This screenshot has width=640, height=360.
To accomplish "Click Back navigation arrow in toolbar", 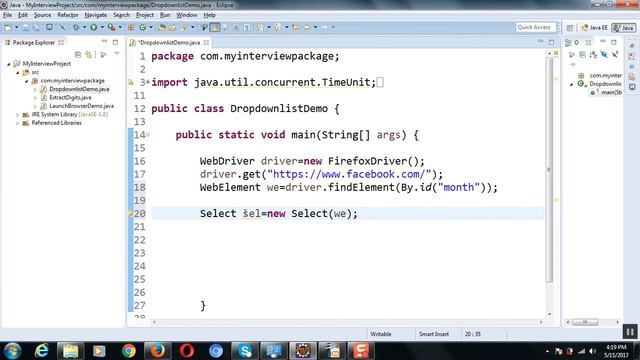I will [x=307, y=27].
